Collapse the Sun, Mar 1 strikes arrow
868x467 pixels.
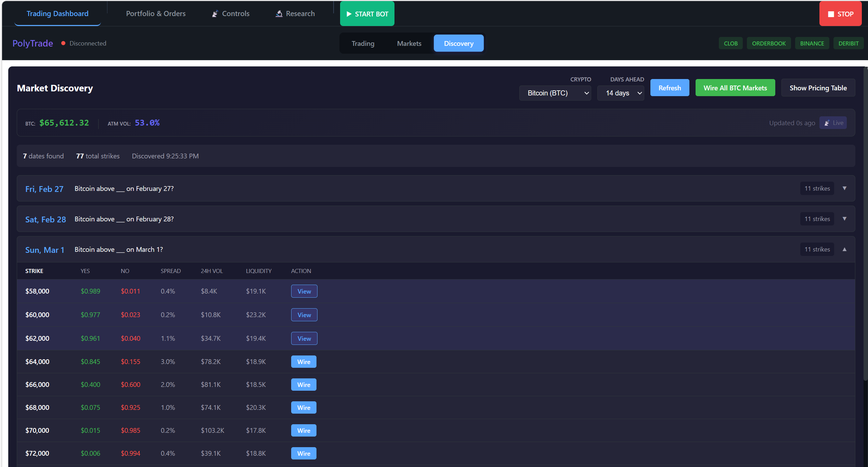pyautogui.click(x=844, y=249)
